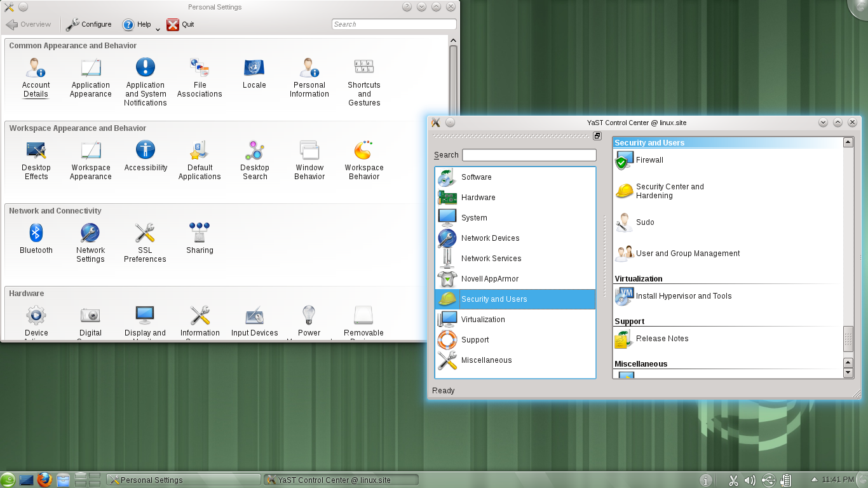Open Desktop Search settings
The width and height of the screenshot is (868, 488).
tap(255, 160)
